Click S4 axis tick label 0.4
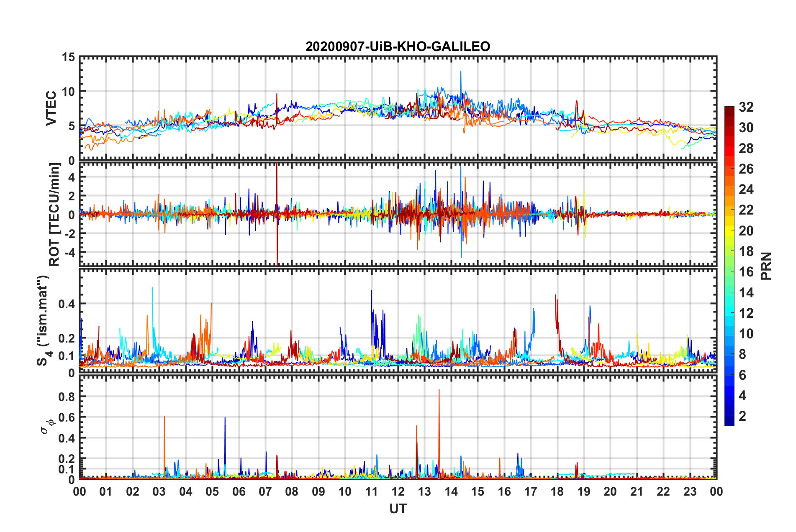The height and width of the screenshot is (532, 796). tap(67, 304)
